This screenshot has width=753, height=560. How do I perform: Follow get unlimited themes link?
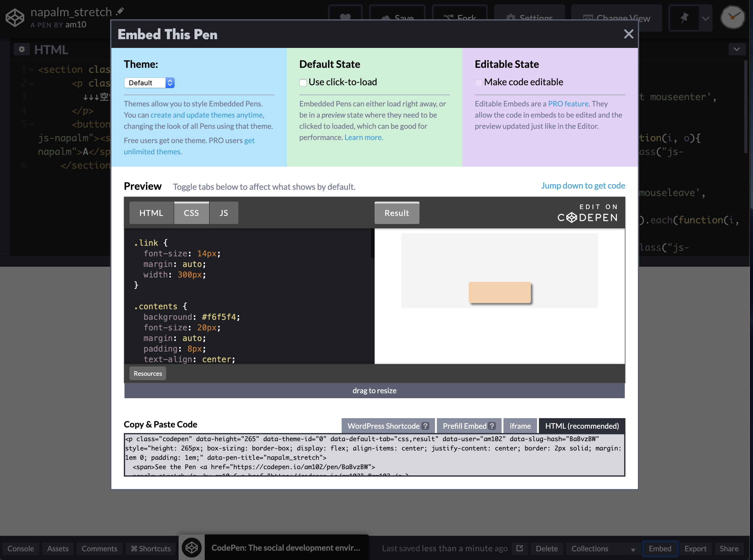coord(189,146)
